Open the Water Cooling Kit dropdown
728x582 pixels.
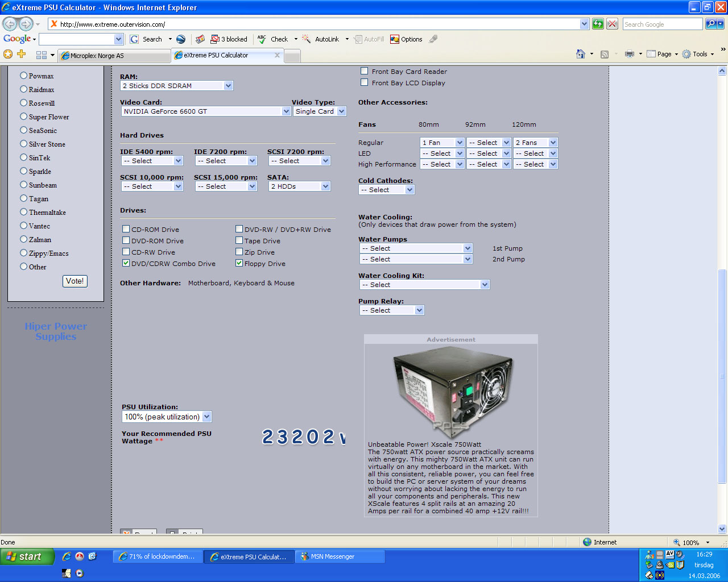coord(424,285)
